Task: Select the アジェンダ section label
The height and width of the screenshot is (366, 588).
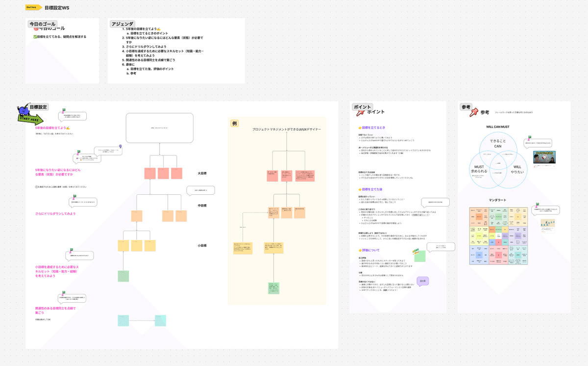Action: (x=122, y=23)
